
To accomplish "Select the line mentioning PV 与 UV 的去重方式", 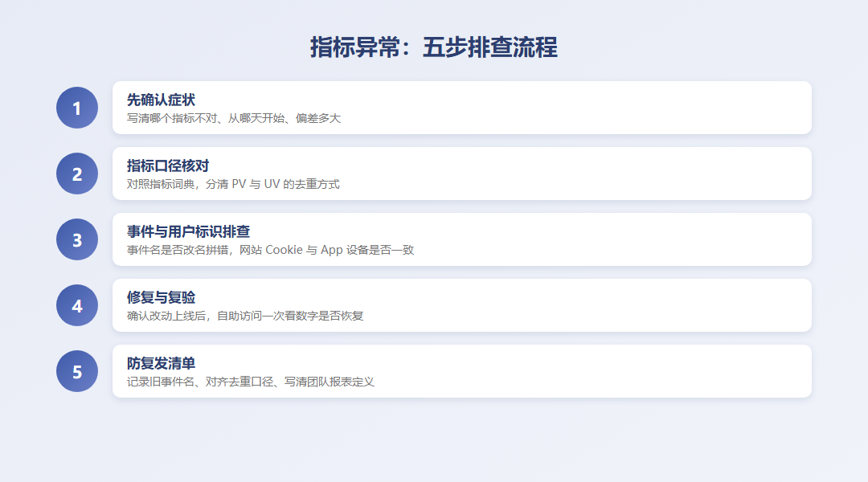I will 233,184.
